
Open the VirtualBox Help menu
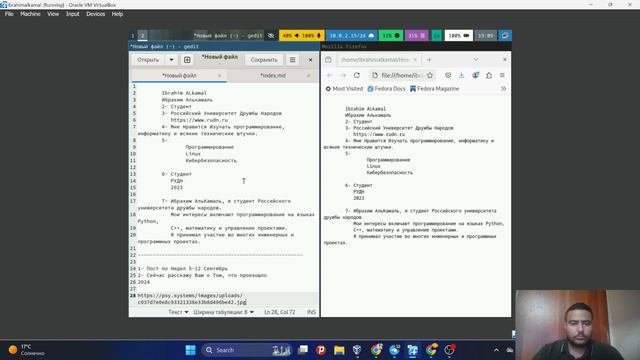point(117,14)
